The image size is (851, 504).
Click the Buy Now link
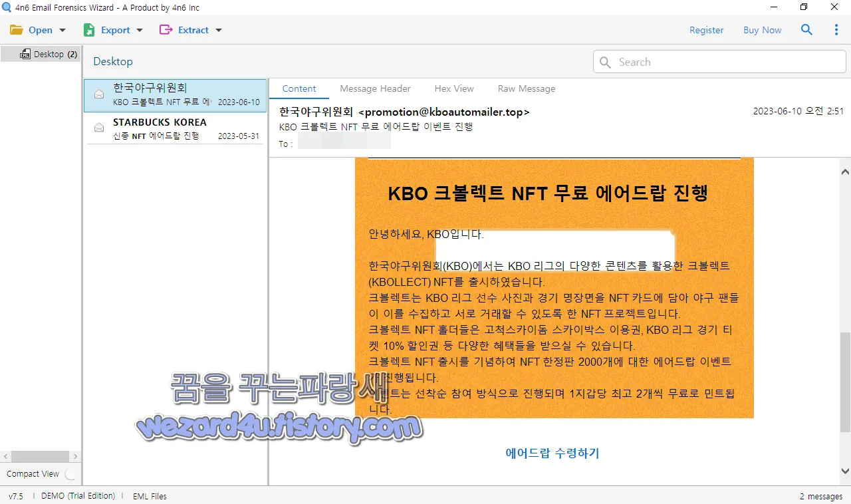(763, 30)
